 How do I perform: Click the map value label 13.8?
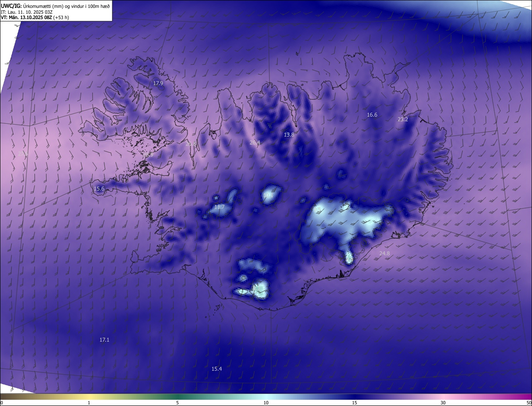point(289,135)
